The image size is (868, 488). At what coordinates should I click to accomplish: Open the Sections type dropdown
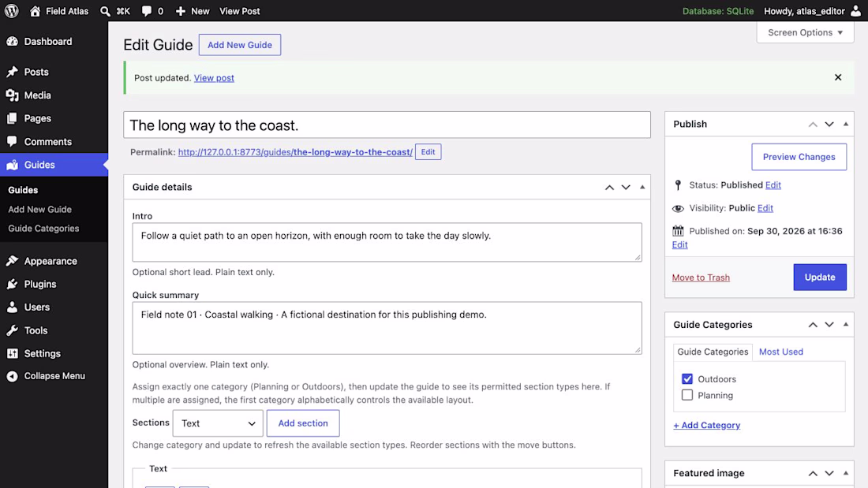point(218,423)
